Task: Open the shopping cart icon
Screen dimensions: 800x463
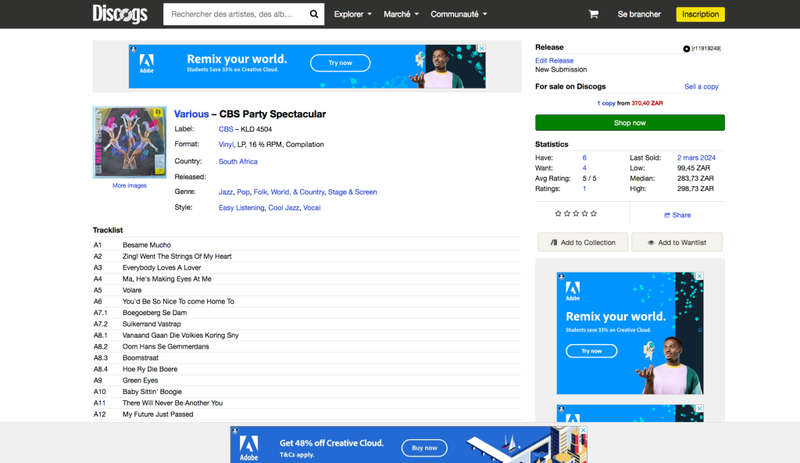Action: 593,14
